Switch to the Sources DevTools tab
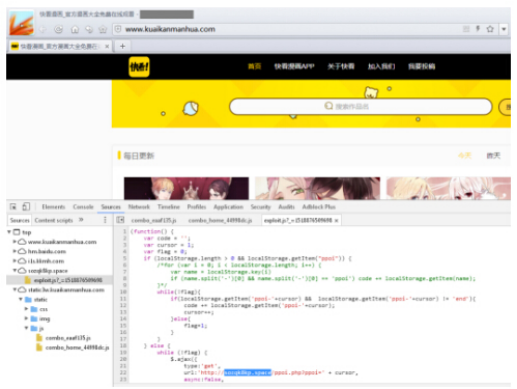The height and width of the screenshot is (389, 517). pyautogui.click(x=111, y=207)
